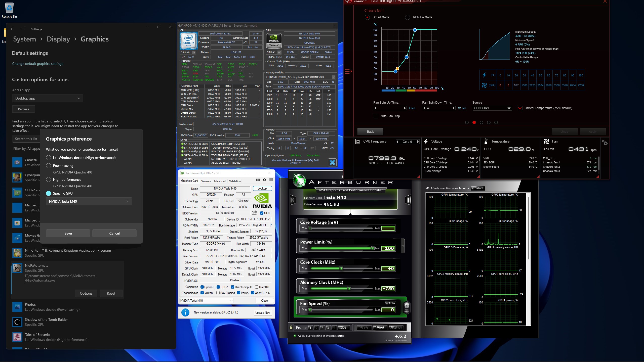The height and width of the screenshot is (362, 644).
Task: Open the Afterburner info i button
Action: click(x=408, y=200)
